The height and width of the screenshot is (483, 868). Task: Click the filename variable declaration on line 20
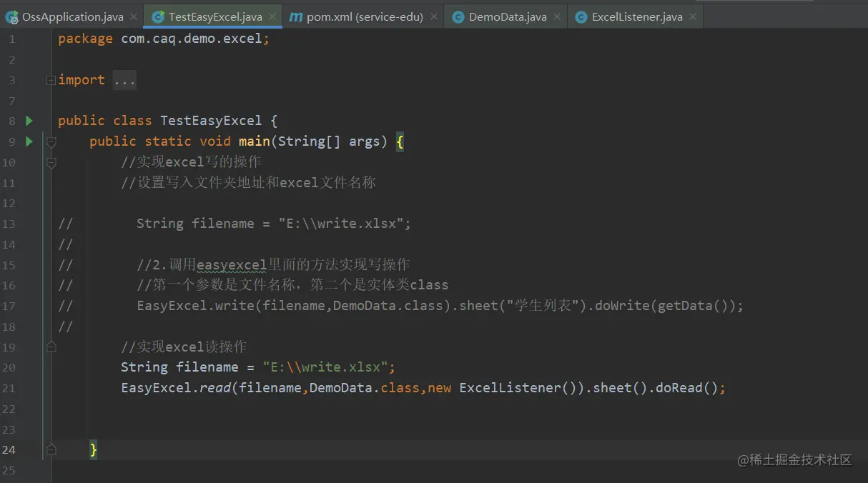click(207, 367)
